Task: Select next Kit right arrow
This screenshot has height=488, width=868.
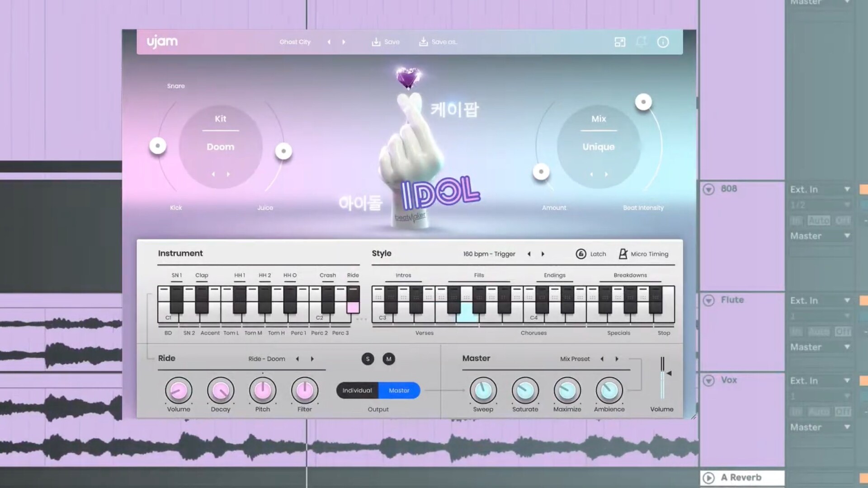Action: (228, 174)
